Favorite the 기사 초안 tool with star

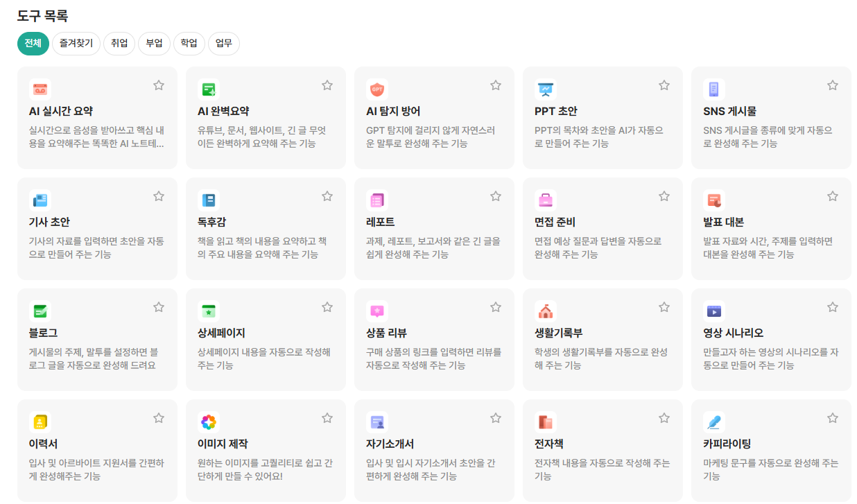(x=159, y=196)
